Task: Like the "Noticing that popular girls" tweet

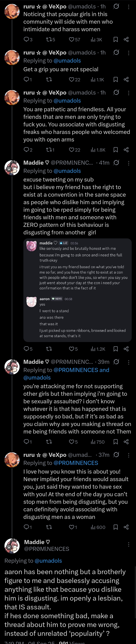Action: 71,40
